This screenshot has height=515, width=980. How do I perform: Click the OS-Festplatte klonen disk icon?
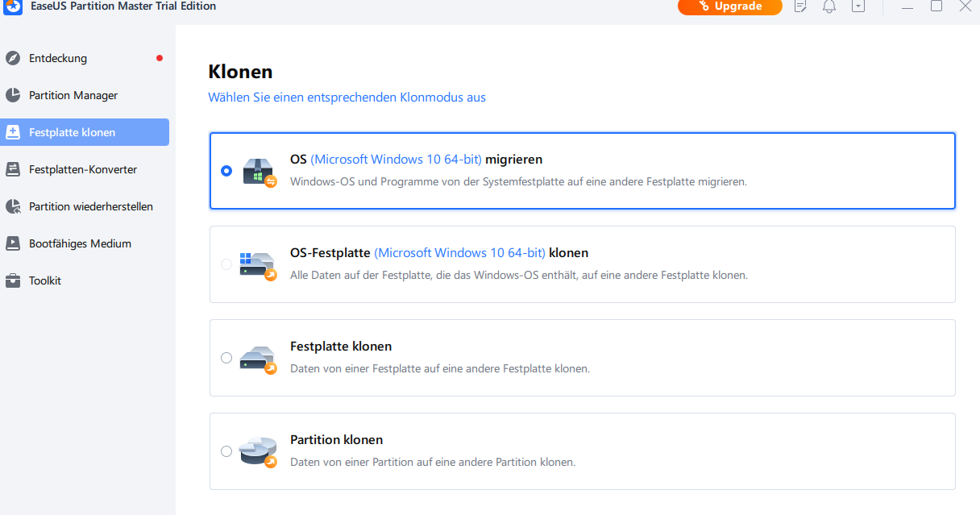(258, 265)
